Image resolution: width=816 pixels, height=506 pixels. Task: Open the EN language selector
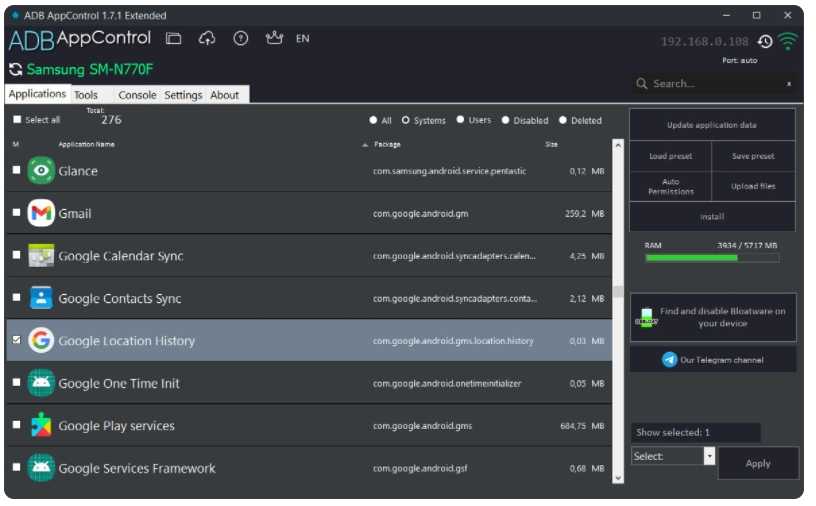(302, 39)
